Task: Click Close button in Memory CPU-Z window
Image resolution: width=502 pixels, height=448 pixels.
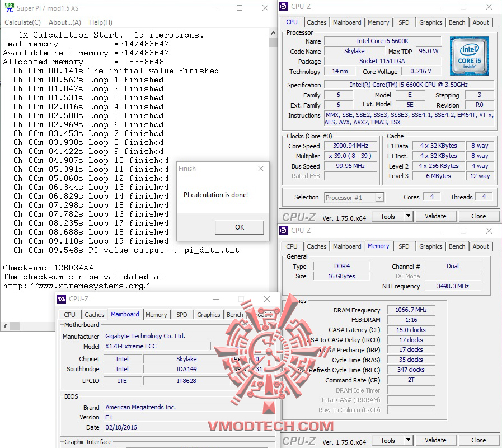Action: pyautogui.click(x=478, y=441)
